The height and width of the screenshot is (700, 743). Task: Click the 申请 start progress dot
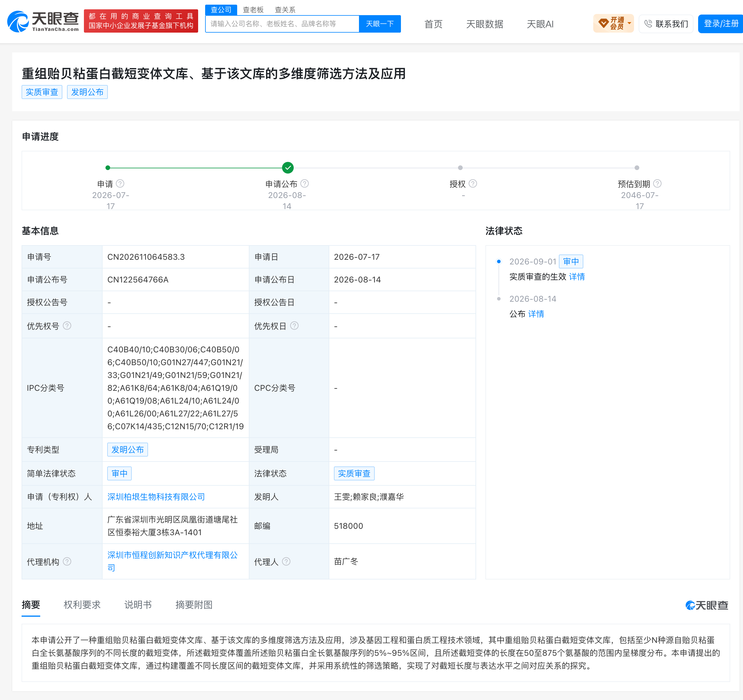click(108, 168)
